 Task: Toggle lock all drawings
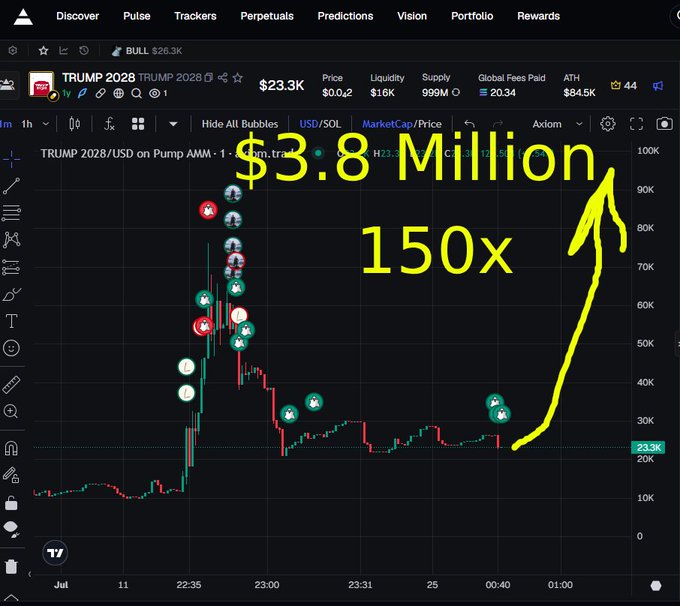pyautogui.click(x=11, y=503)
